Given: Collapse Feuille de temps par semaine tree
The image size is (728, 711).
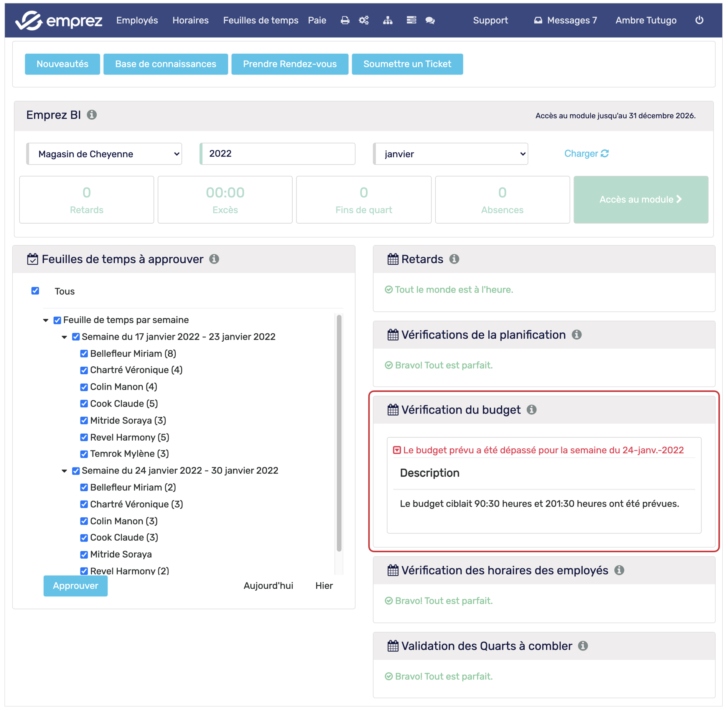Looking at the screenshot, I should pyautogui.click(x=46, y=320).
